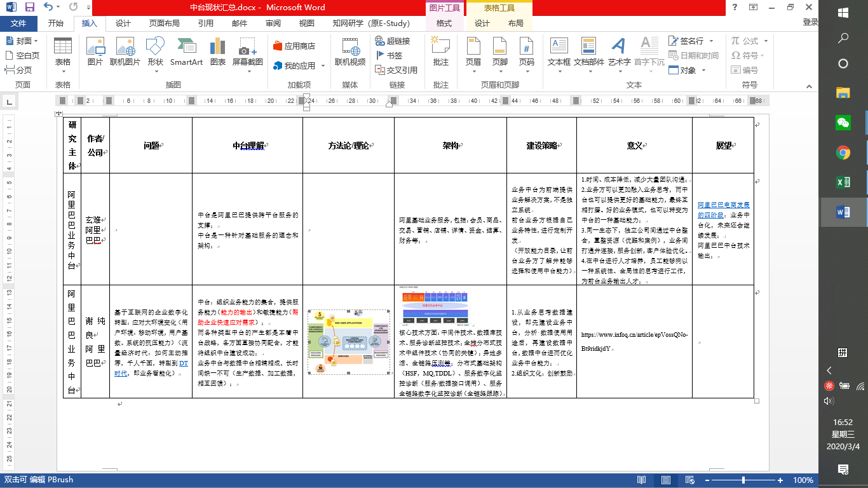Image resolution: width=868 pixels, height=488 pixels.
Task: Insert a page break (分页)
Action: coord(19,70)
